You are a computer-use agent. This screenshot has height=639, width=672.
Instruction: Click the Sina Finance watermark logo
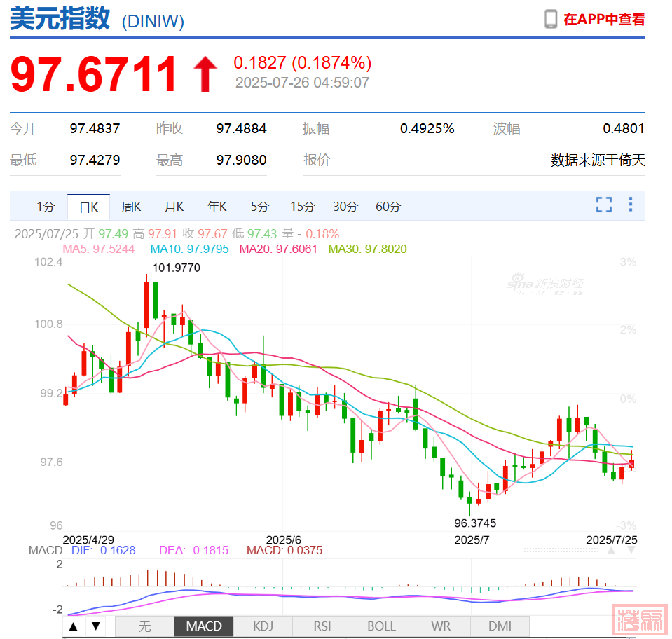[x=545, y=284]
